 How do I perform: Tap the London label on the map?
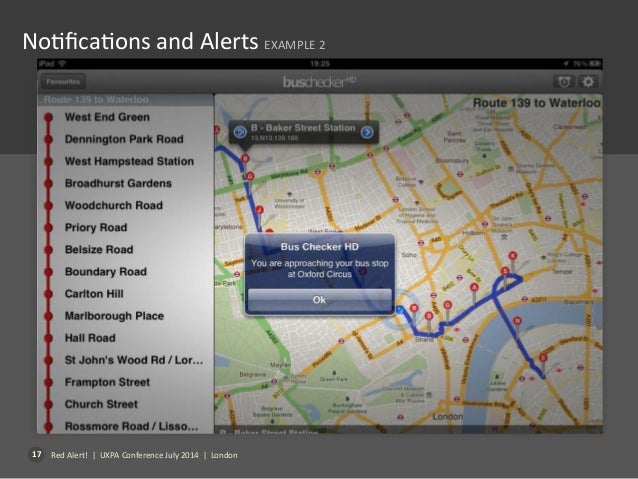[x=448, y=416]
